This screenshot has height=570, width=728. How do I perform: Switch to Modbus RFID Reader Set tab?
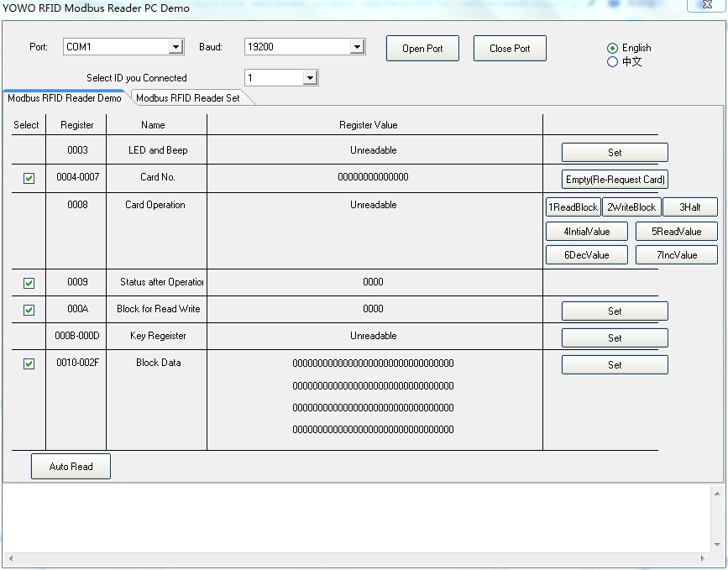188,98
